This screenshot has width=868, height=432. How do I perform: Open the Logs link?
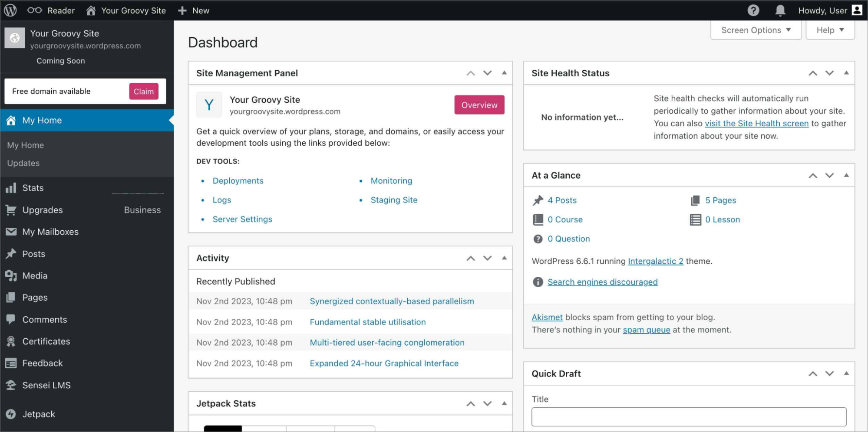click(222, 200)
